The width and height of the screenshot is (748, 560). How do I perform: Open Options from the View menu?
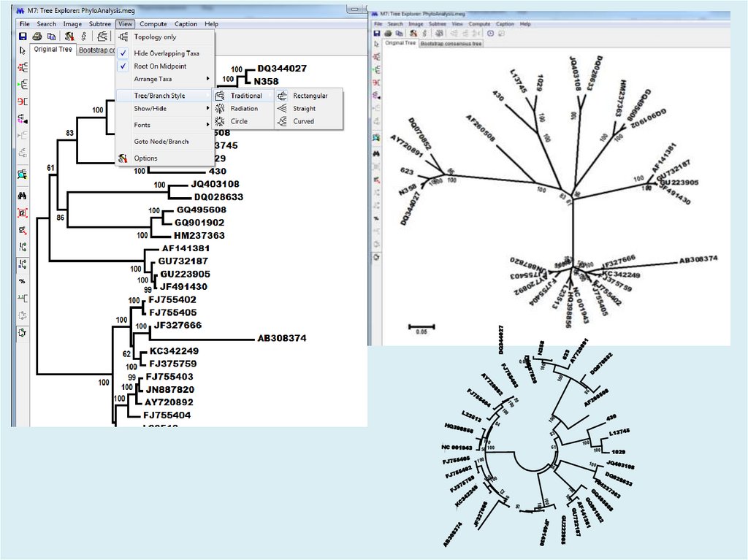(145, 158)
